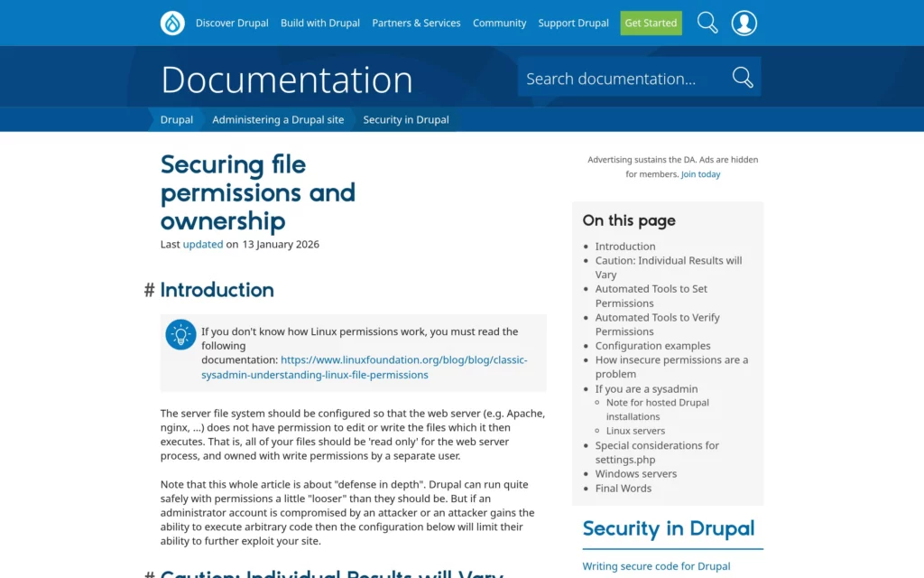Open site search magnifier icon in top navigation
Image resolution: width=924 pixels, height=578 pixels.
707,23
